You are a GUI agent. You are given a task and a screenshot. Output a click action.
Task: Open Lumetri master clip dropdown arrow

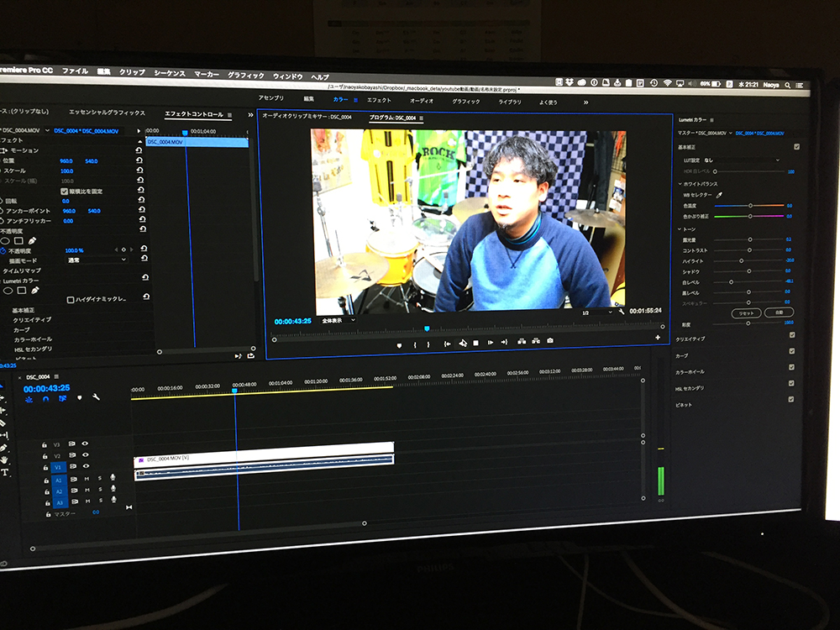pos(730,133)
